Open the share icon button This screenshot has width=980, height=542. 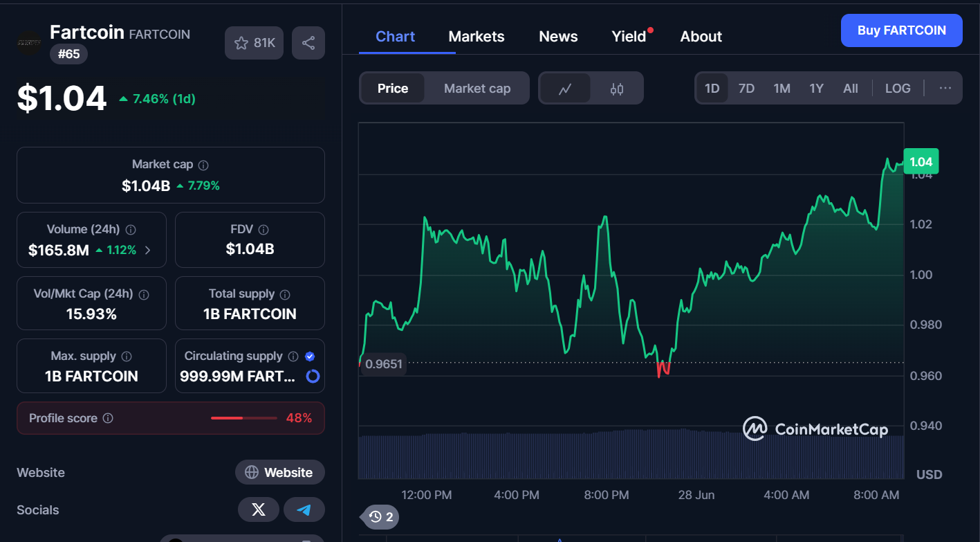pyautogui.click(x=308, y=43)
